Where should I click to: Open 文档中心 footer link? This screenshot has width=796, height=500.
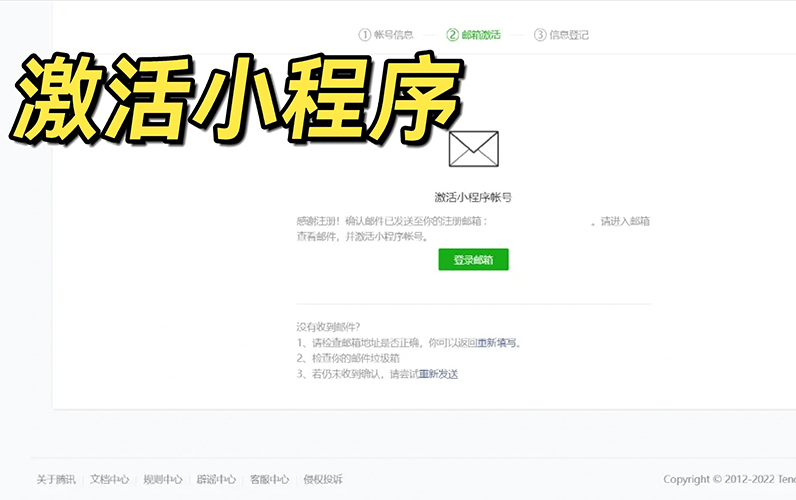click(109, 479)
